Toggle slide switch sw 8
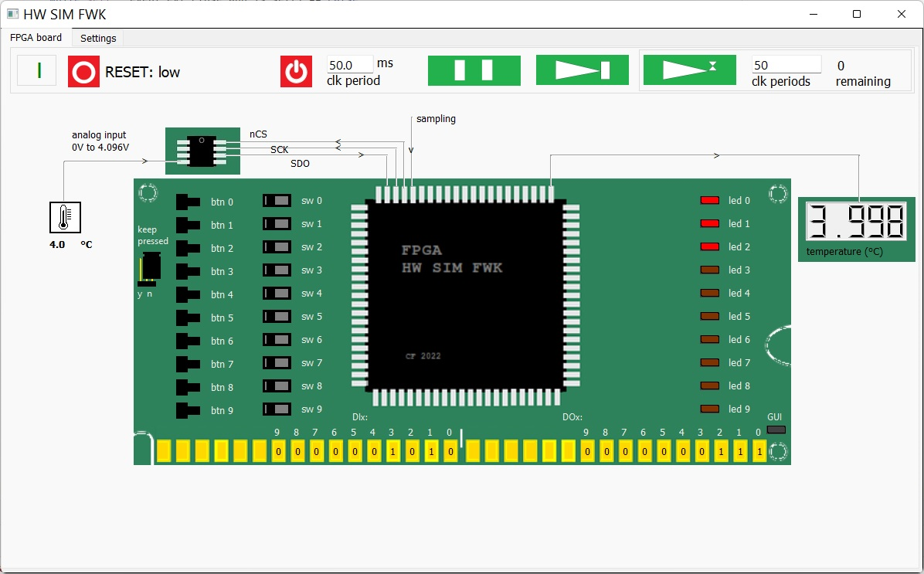The width and height of the screenshot is (924, 574). pyautogui.click(x=277, y=386)
